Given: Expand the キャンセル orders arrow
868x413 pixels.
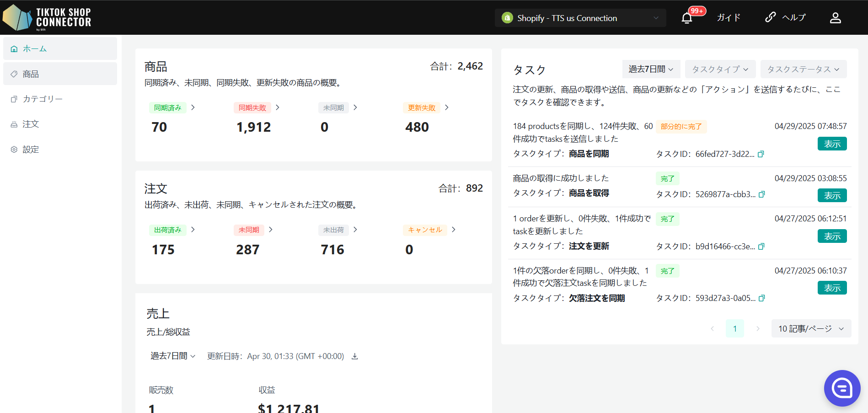Looking at the screenshot, I should [454, 230].
